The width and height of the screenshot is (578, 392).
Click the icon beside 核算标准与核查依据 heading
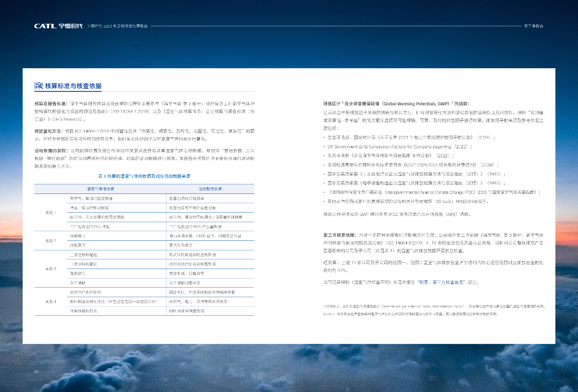click(x=38, y=86)
